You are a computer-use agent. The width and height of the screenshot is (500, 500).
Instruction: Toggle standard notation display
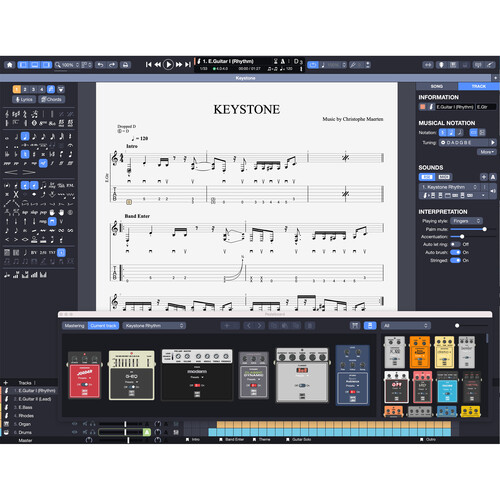(443, 133)
